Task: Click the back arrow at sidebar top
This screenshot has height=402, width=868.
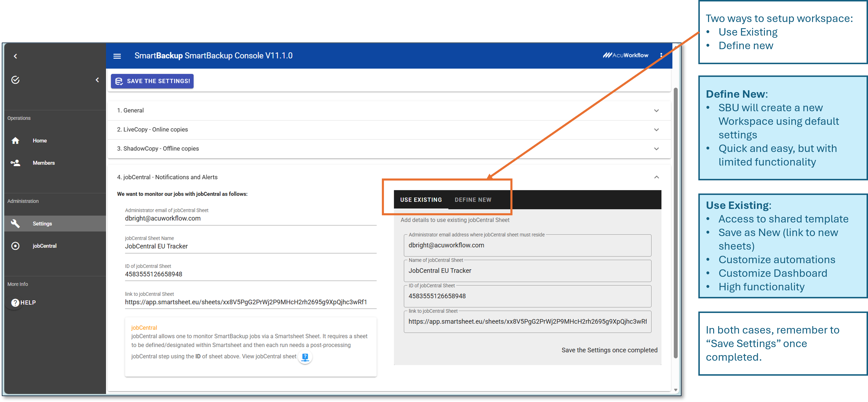Action: (15, 56)
